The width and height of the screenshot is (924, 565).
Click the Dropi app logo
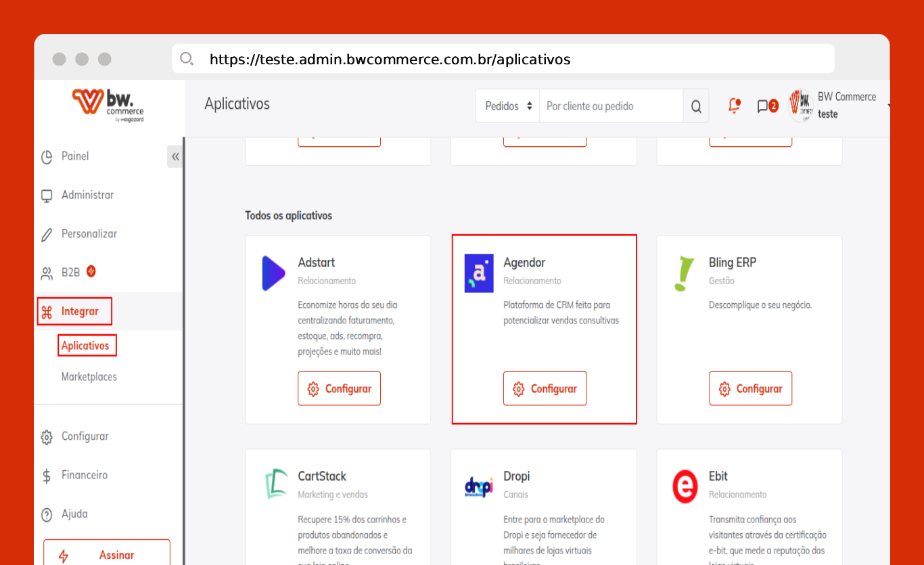(479, 487)
